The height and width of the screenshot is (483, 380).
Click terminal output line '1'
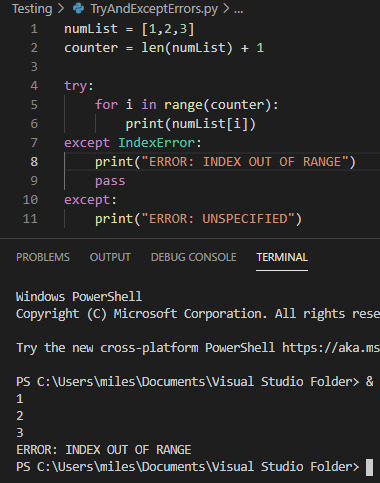[20, 399]
